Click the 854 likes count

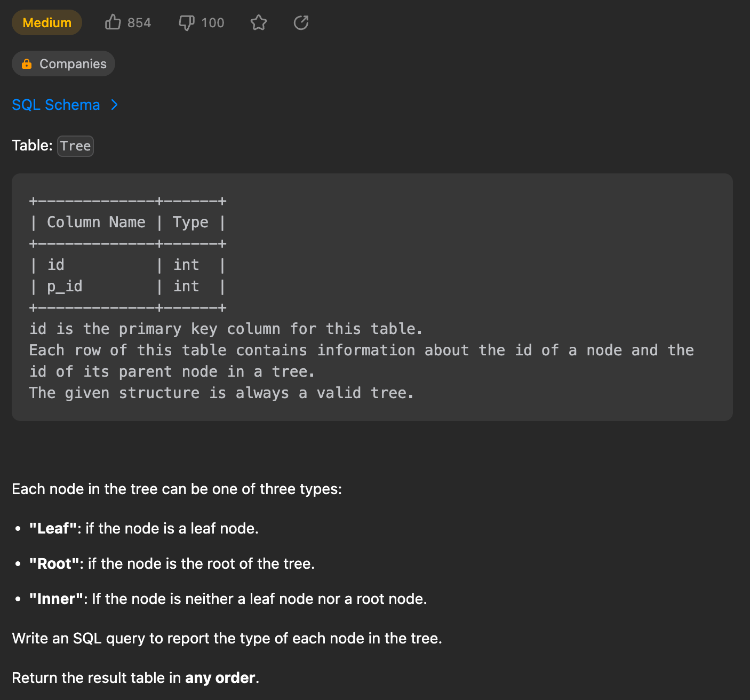pos(139,23)
